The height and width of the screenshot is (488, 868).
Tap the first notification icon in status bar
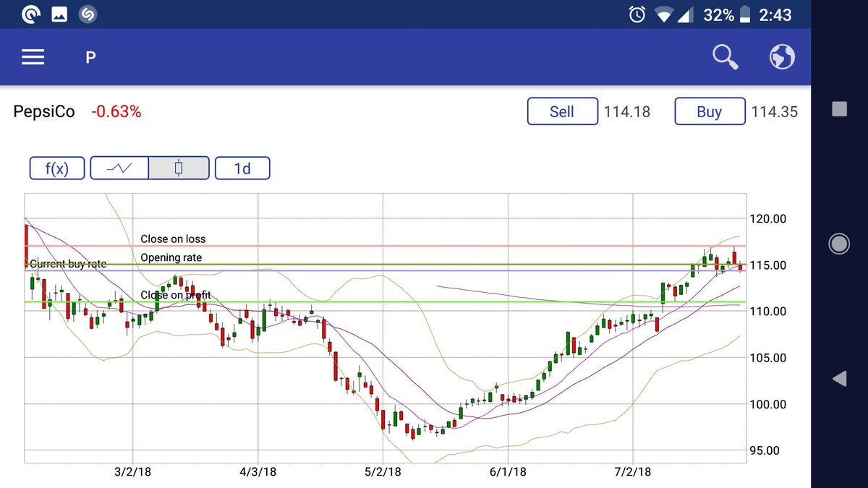(30, 14)
